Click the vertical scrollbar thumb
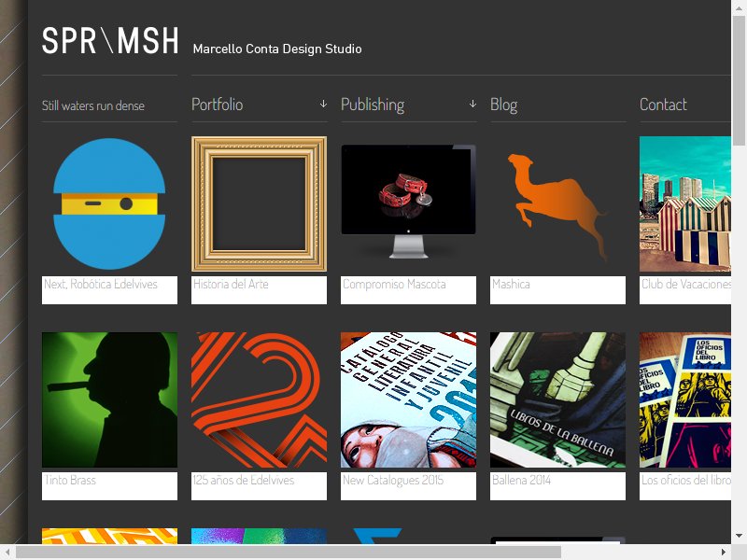This screenshot has height=560, width=747. (739, 81)
